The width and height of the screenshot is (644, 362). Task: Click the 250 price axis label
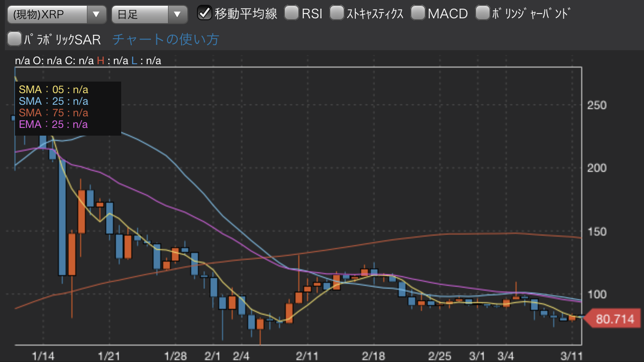(x=597, y=105)
